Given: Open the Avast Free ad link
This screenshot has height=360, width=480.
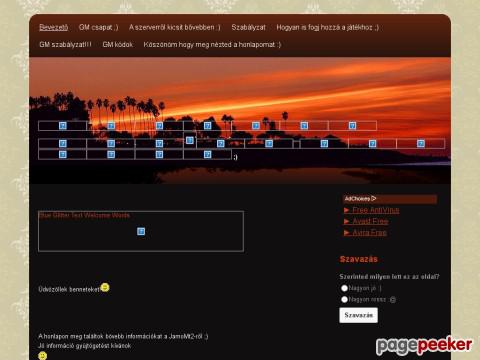Looking at the screenshot, I should (x=370, y=221).
